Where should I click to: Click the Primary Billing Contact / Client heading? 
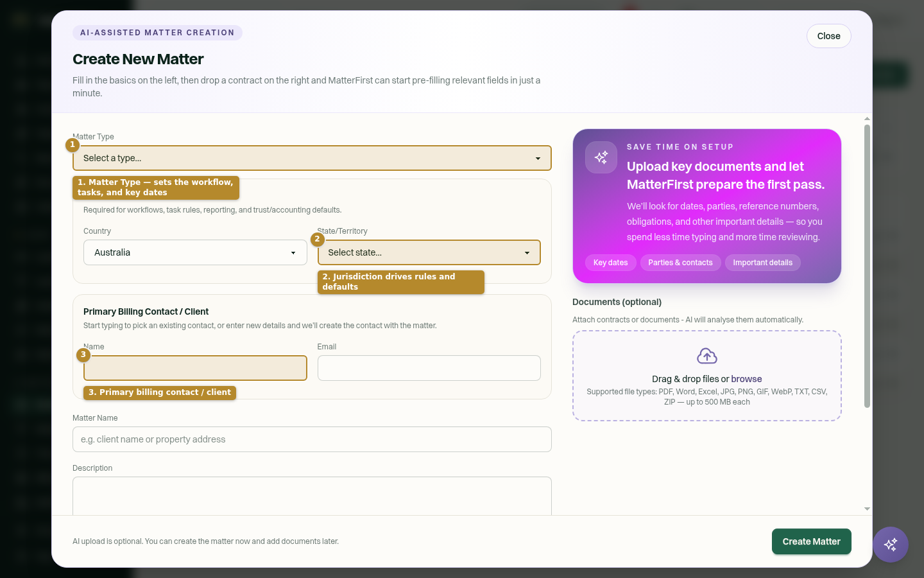[146, 311]
